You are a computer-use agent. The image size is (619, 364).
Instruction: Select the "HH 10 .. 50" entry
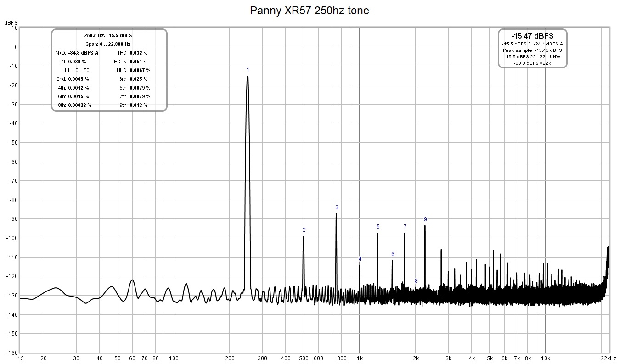[x=77, y=70]
